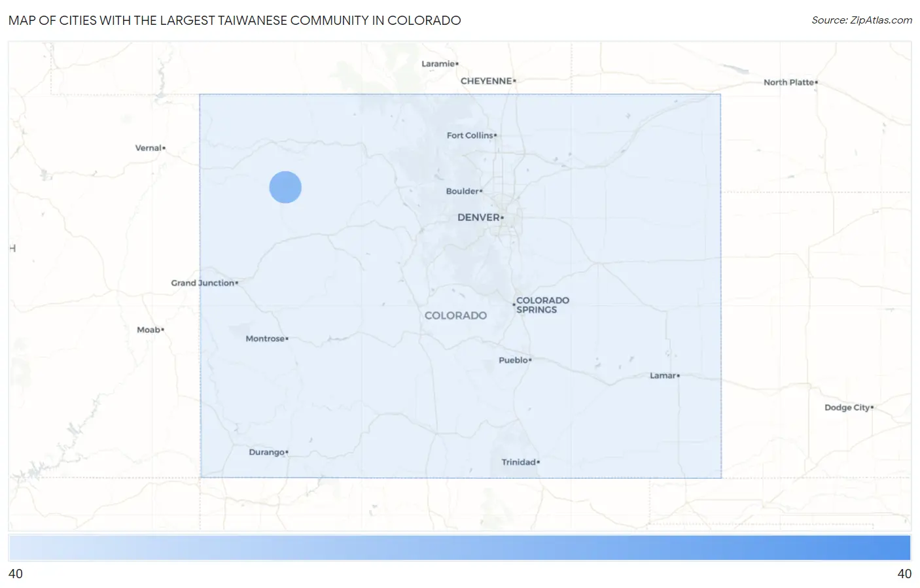Screen dimensions: 920x588
Task: Select the Durango city label
Action: coord(268,452)
